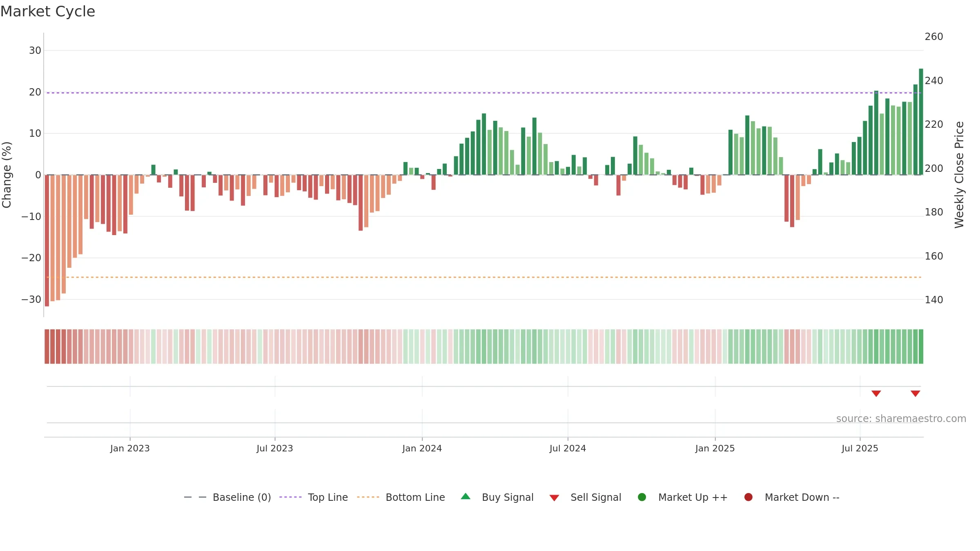This screenshot has width=980, height=551.
Task: Click the dark red Market Down circle icon
Action: point(748,497)
